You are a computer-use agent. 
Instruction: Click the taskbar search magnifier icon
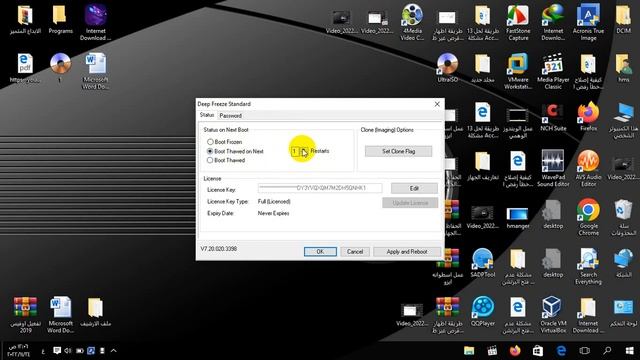click(x=607, y=351)
